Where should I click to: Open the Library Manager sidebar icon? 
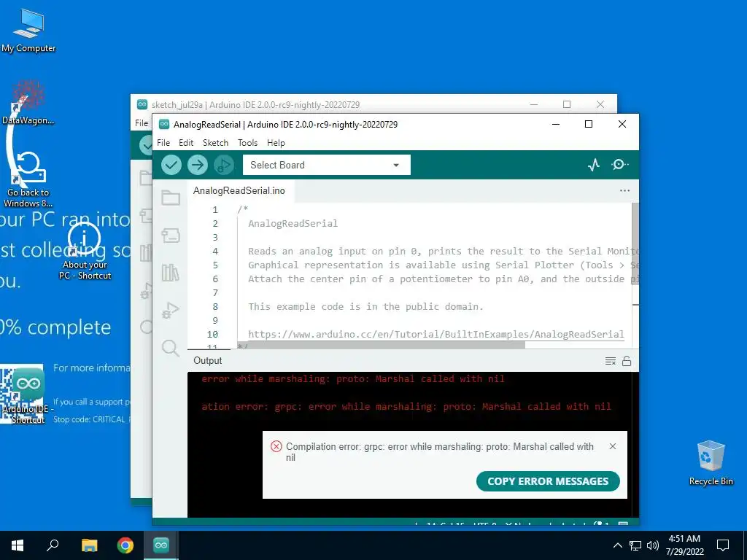tap(171, 273)
